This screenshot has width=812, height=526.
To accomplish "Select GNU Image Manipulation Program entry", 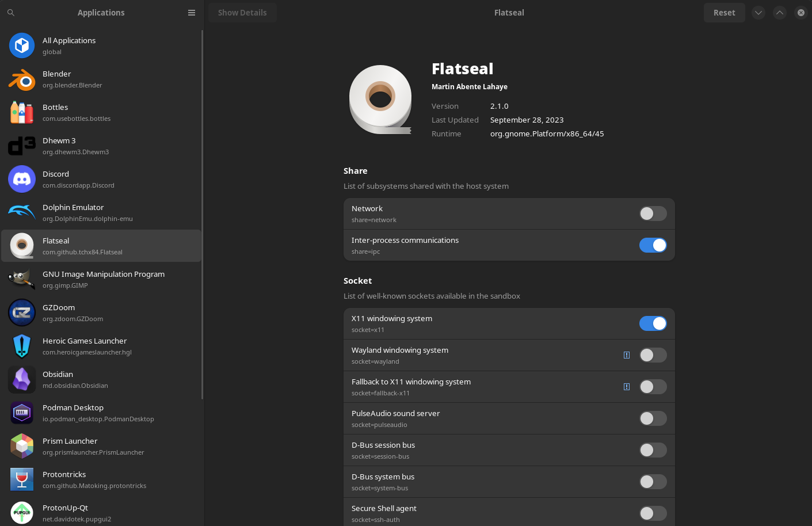I will pyautogui.click(x=101, y=280).
